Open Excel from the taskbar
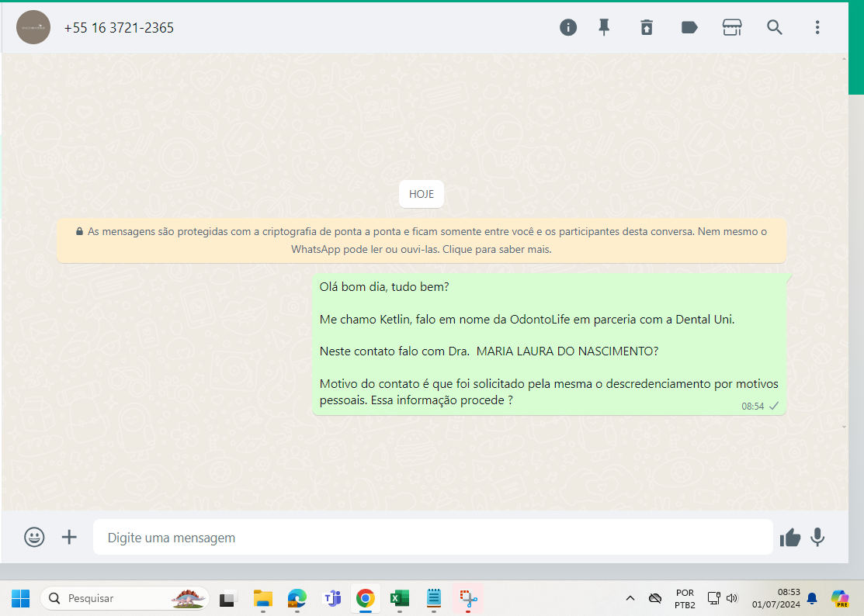The width and height of the screenshot is (864, 616). pyautogui.click(x=399, y=598)
